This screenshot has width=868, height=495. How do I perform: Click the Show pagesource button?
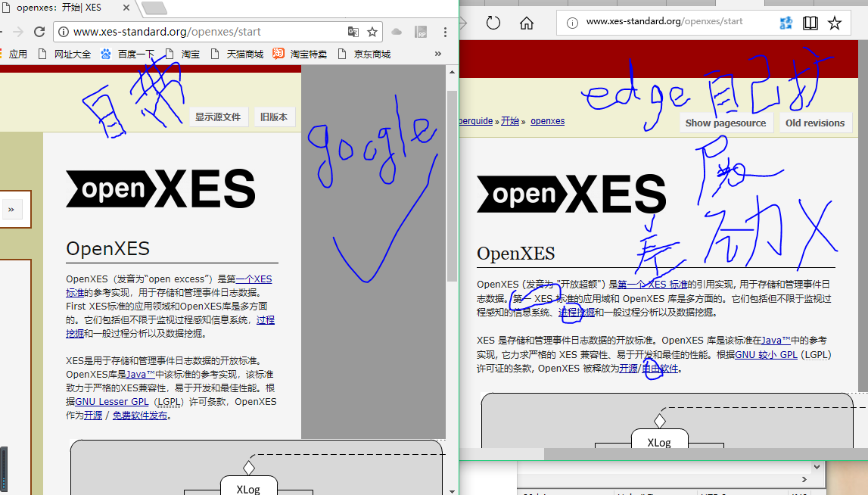(x=726, y=123)
